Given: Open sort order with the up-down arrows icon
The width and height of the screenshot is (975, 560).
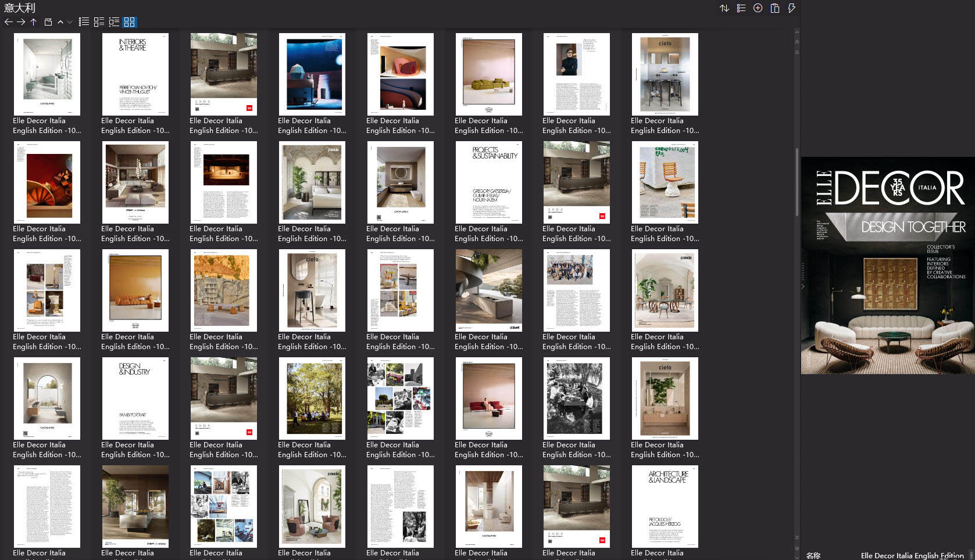Looking at the screenshot, I should (x=724, y=8).
